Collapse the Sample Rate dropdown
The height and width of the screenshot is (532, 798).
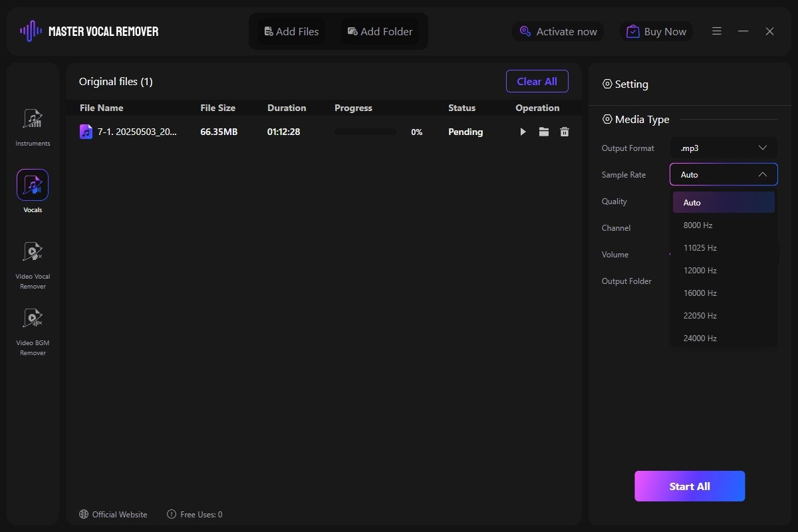pos(723,175)
